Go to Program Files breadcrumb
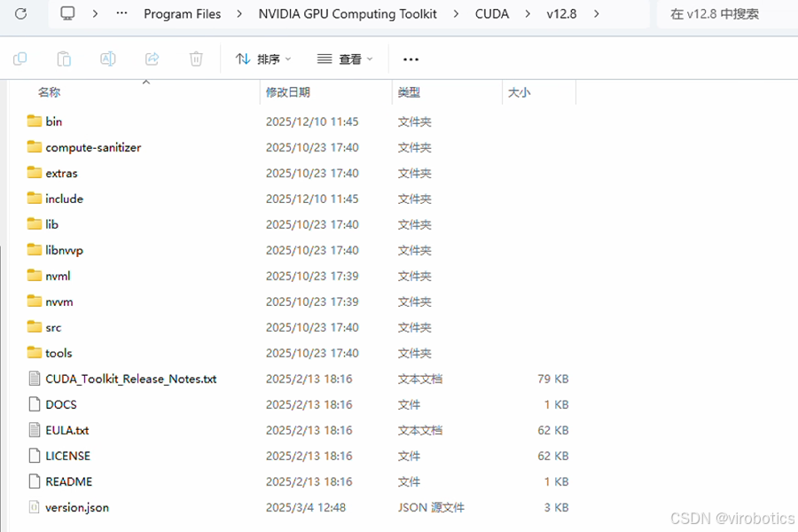The width and height of the screenshot is (798, 532). (x=182, y=14)
